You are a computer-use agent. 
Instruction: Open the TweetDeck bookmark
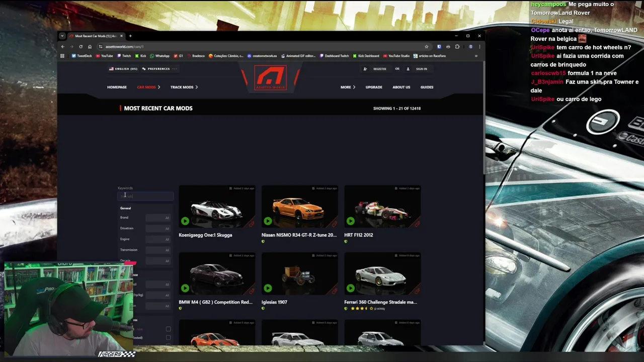pyautogui.click(x=82, y=56)
